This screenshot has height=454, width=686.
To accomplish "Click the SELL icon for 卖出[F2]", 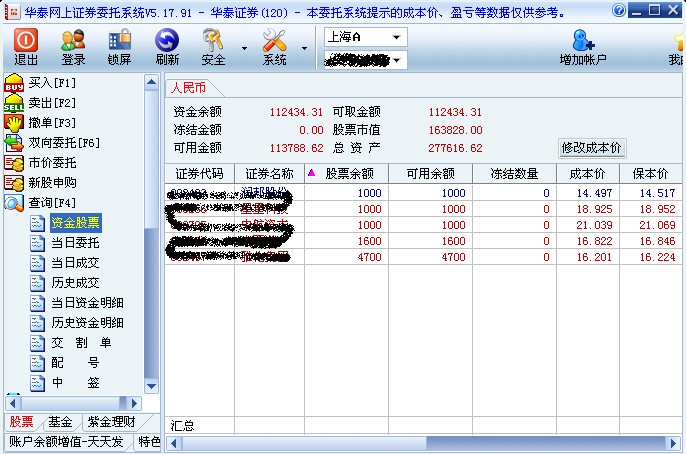I will 14,103.
